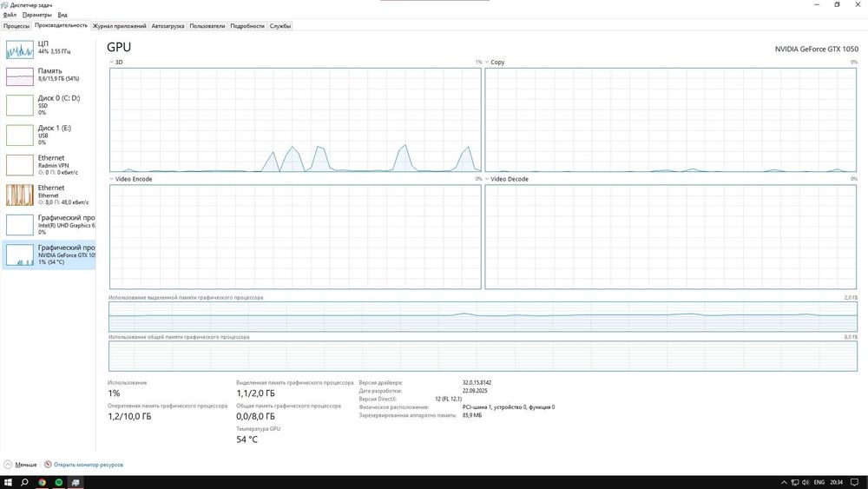Click the 1,2/10,0 ГБ GPU memory value
The height and width of the screenshot is (489, 868).
[129, 416]
